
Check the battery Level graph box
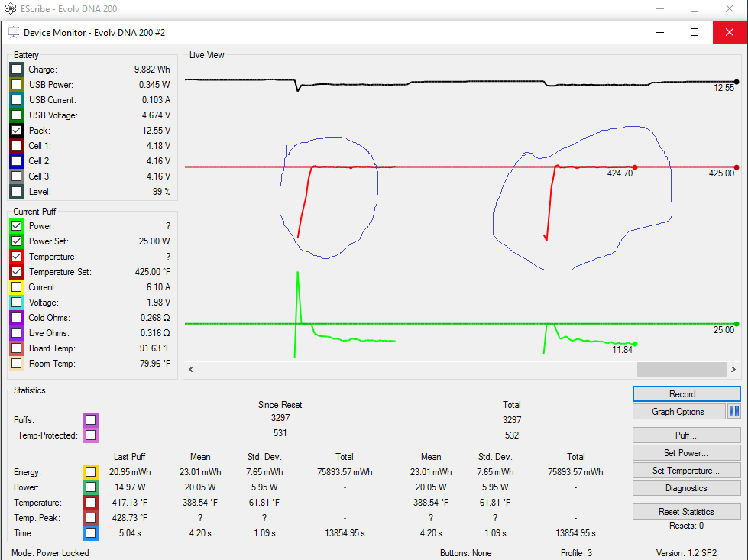(17, 191)
